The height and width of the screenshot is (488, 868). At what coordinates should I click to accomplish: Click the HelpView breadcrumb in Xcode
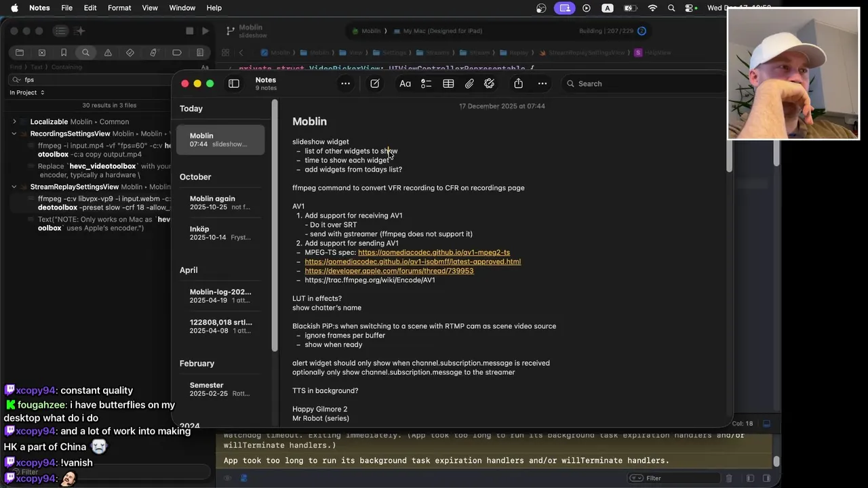click(653, 52)
